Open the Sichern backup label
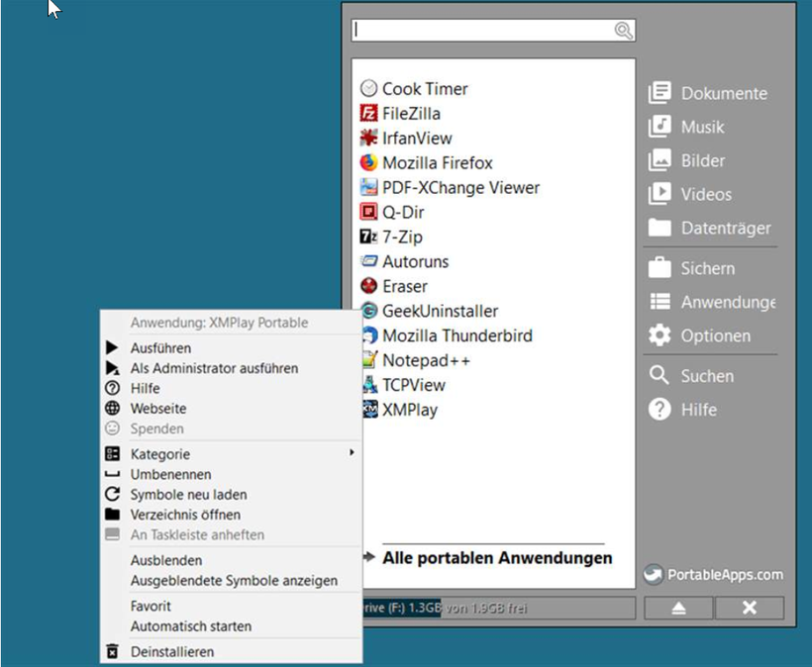Screen dimensions: 812x667 tap(707, 268)
